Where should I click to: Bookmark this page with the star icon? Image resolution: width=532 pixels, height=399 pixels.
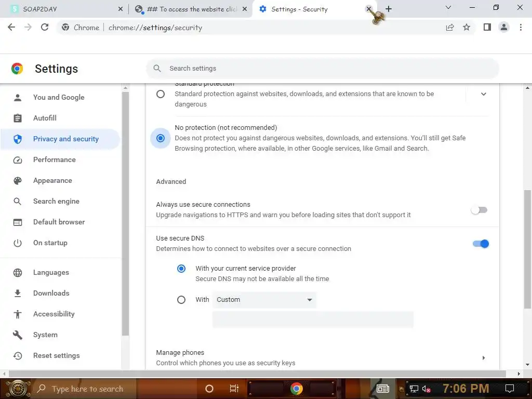[467, 27]
